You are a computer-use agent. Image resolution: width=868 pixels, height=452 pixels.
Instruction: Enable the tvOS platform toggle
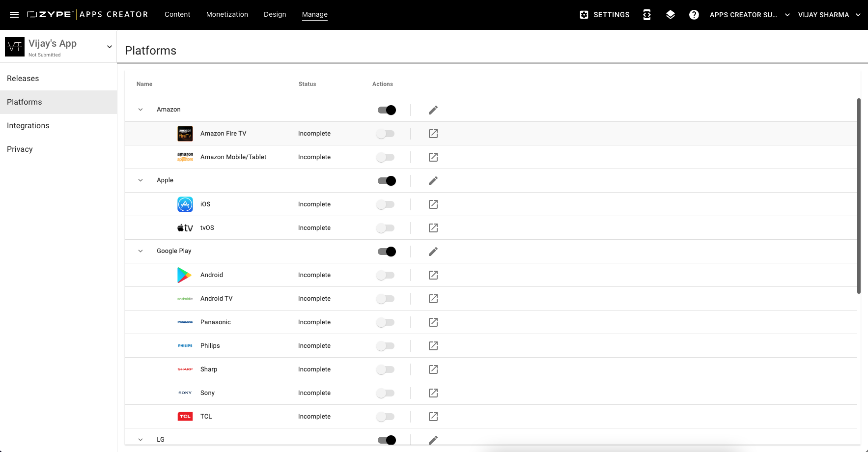point(386,228)
